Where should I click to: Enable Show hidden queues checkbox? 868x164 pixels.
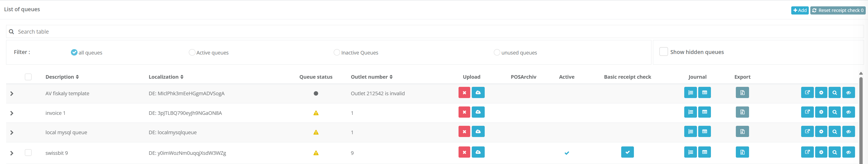pos(663,52)
